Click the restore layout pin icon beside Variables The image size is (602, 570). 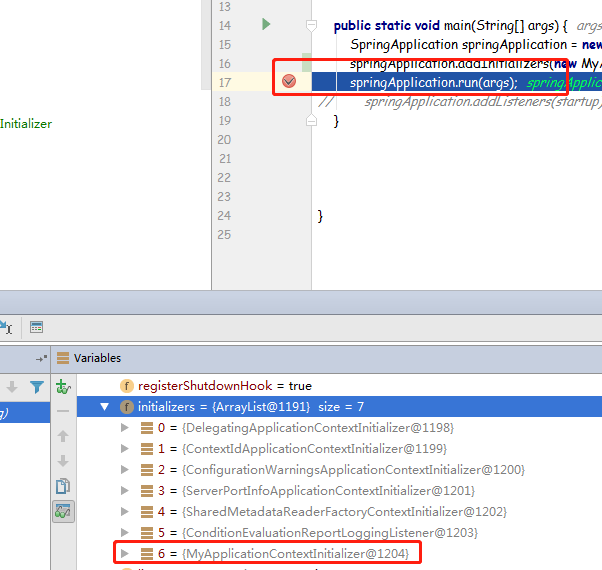pos(41,359)
